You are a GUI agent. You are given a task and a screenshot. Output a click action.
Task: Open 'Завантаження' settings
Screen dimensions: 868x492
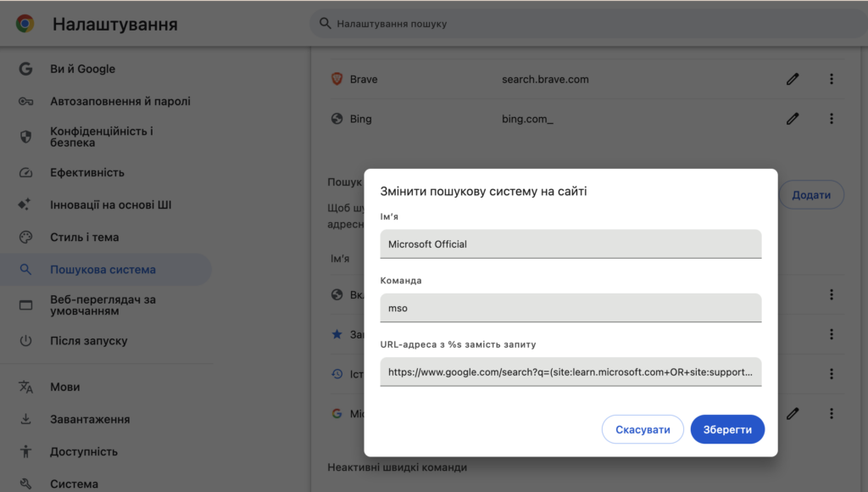[x=90, y=419]
